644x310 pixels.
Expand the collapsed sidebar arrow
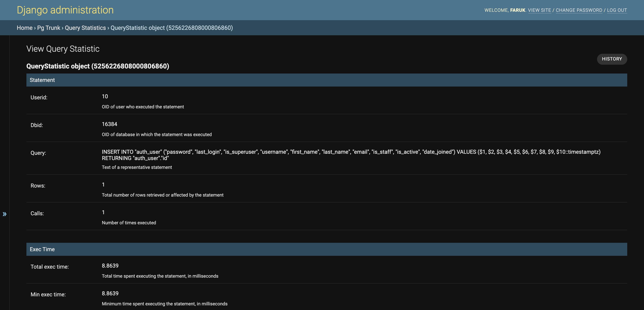tap(5, 214)
